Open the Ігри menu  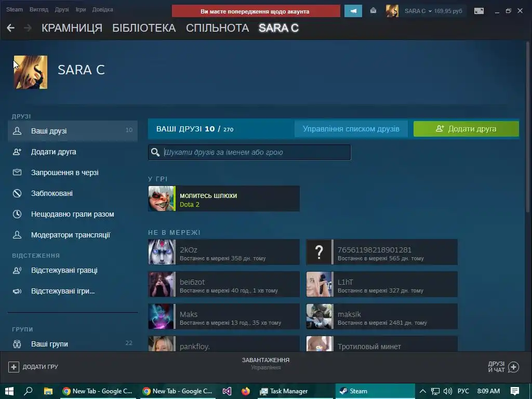(81, 9)
